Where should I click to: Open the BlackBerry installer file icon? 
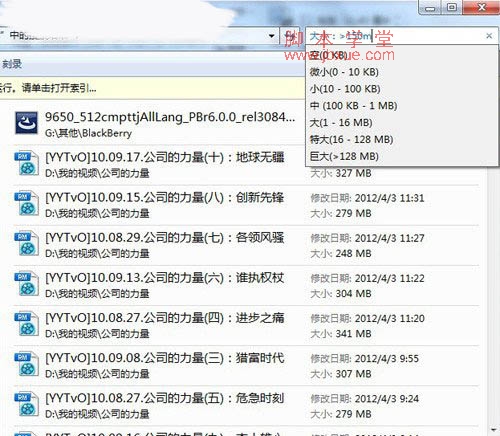[26, 123]
